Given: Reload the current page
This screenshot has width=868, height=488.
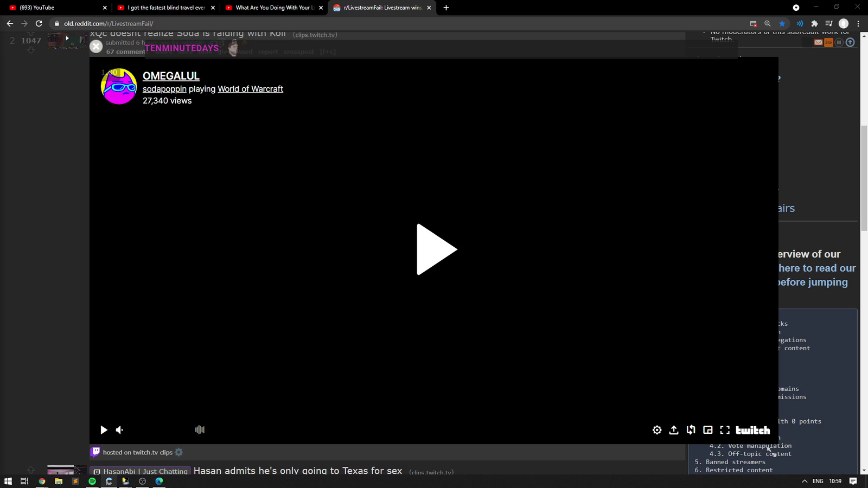Looking at the screenshot, I should (x=39, y=23).
